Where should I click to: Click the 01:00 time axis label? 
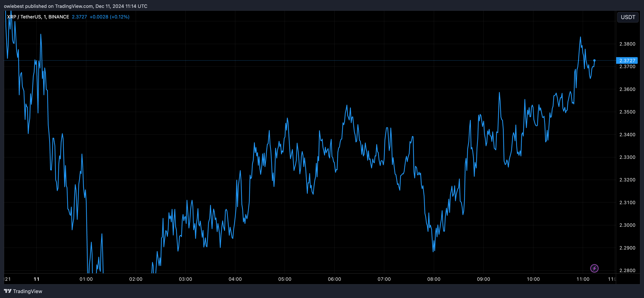pos(86,279)
